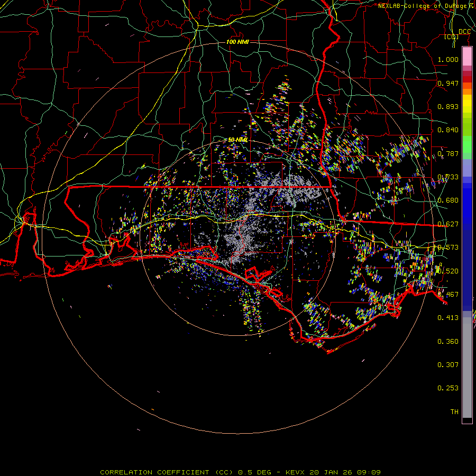Click the 0.307 legend value
The height and width of the screenshot is (476, 476).
pyautogui.click(x=448, y=365)
